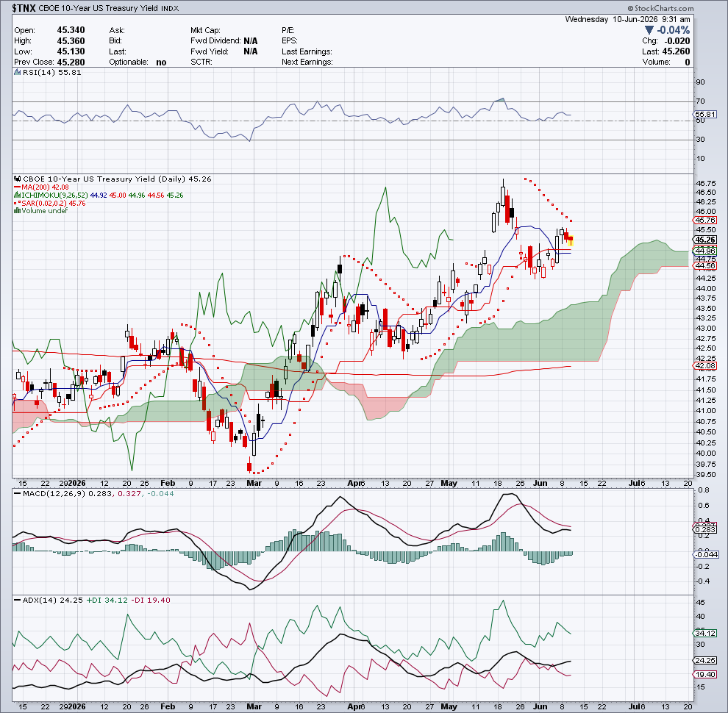This screenshot has height=713, width=728.
Task: Click the Ichimoku legend icon
Action: [x=17, y=195]
